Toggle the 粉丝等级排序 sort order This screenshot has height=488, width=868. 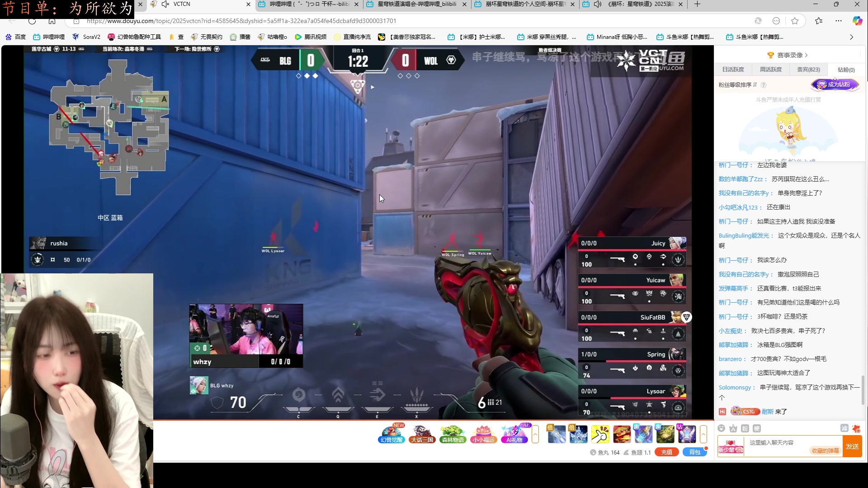[738, 85]
